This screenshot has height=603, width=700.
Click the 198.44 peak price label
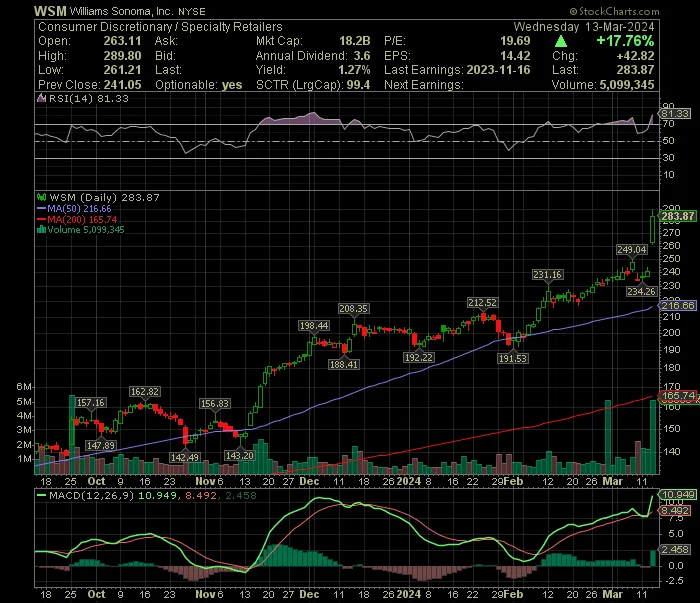pos(314,326)
